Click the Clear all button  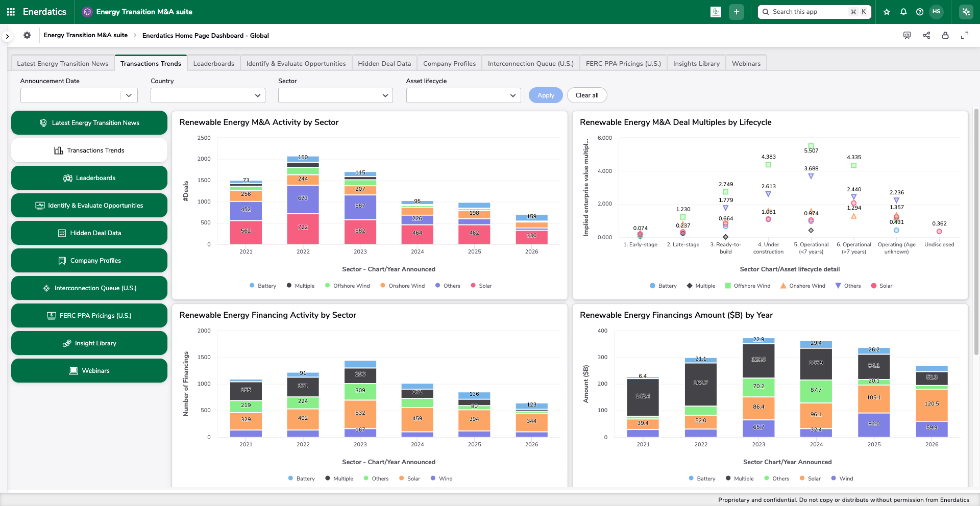[587, 95]
